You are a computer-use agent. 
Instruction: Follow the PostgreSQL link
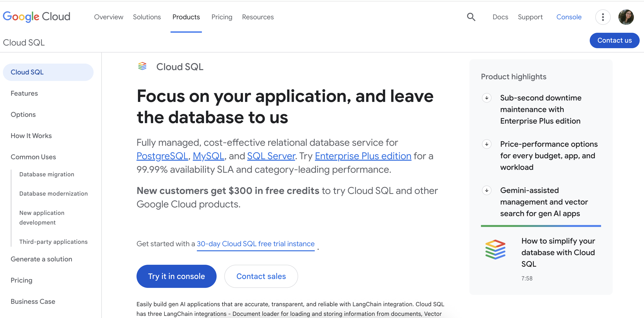[162, 156]
